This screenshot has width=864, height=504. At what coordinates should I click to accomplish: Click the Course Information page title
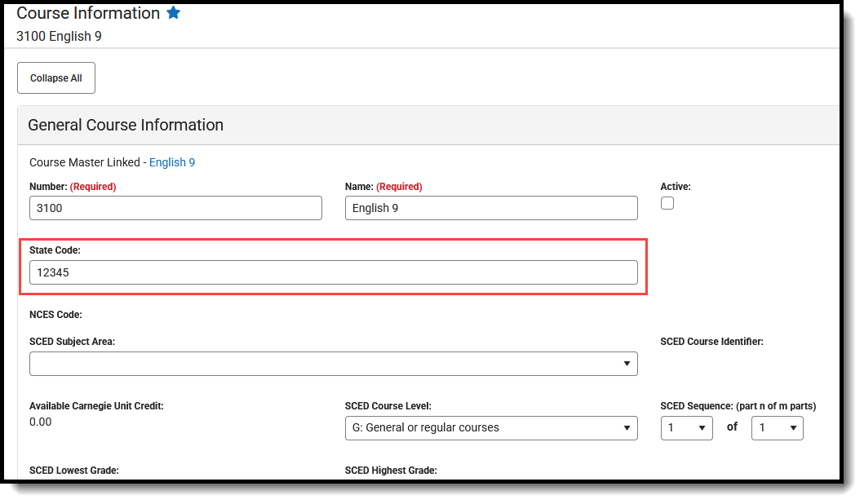pyautogui.click(x=88, y=13)
